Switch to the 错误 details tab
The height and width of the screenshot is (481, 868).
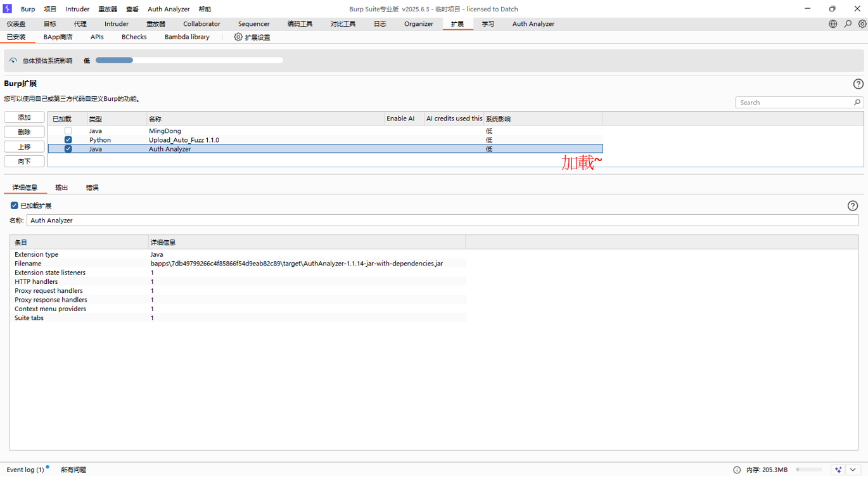pos(93,188)
